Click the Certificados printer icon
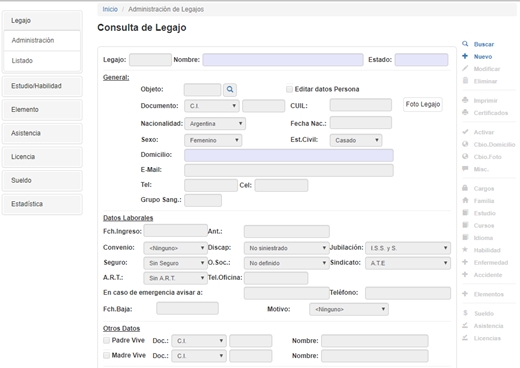This screenshot has width=520, height=368. (x=465, y=112)
